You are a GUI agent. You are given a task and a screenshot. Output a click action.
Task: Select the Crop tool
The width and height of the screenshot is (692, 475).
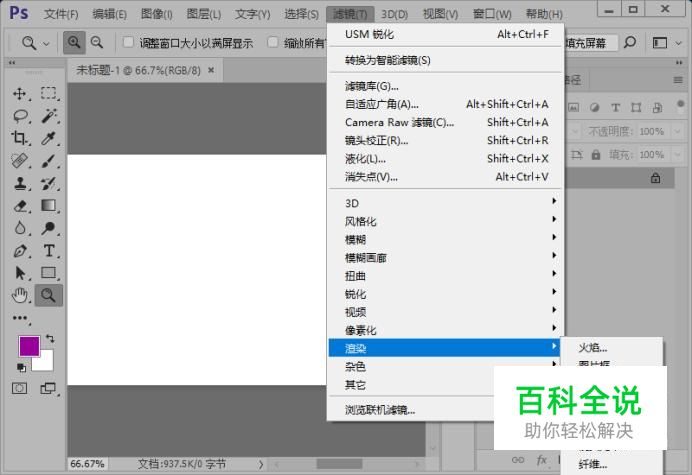[x=19, y=139]
